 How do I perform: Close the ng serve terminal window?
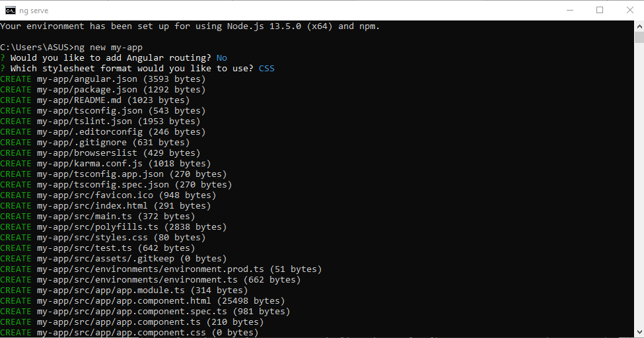pos(629,11)
